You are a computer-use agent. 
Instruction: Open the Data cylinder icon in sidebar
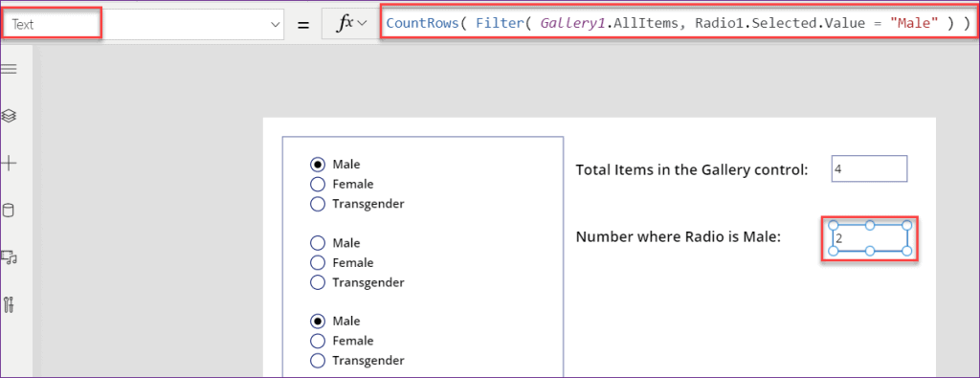[8, 211]
